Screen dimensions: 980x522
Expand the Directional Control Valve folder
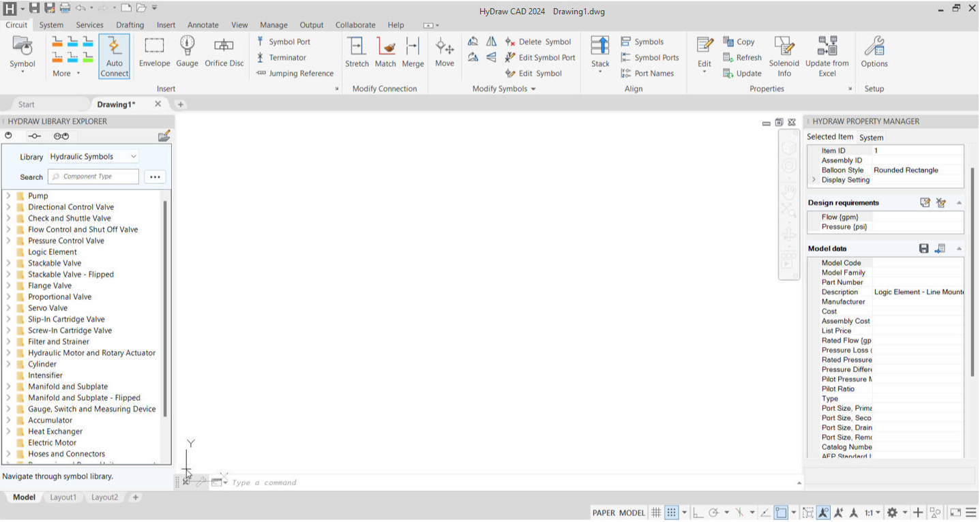pos(8,207)
